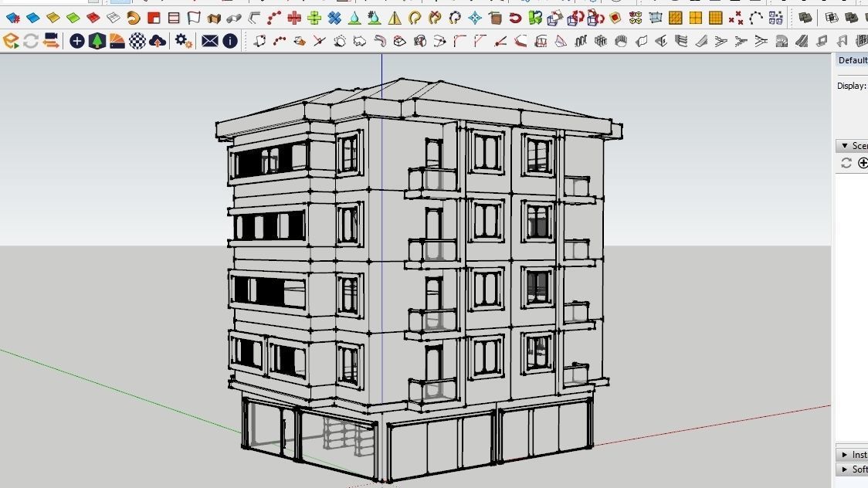
Task: Click the green plus-shaped cross icon
Action: point(314,19)
